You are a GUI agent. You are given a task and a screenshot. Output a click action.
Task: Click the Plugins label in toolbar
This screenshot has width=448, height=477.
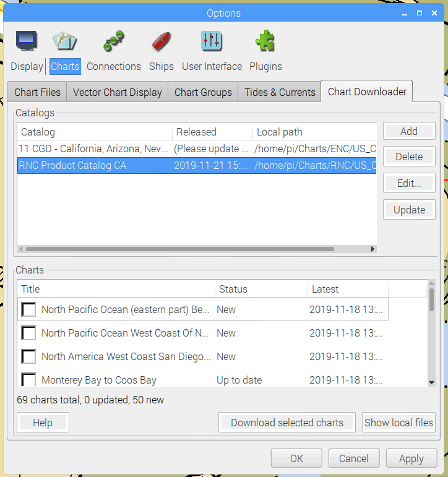click(265, 66)
